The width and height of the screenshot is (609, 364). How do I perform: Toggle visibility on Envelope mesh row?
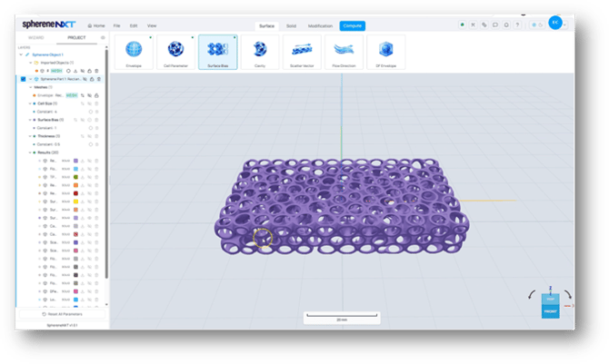tap(89, 95)
